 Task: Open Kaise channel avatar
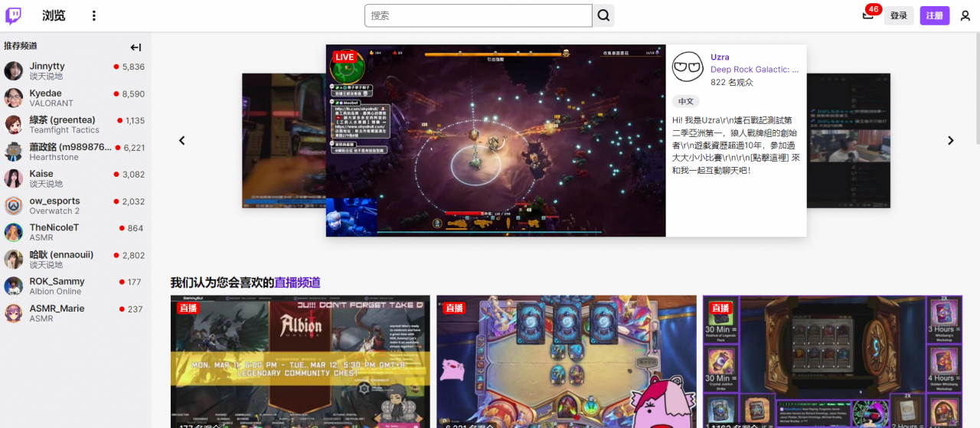tap(14, 178)
